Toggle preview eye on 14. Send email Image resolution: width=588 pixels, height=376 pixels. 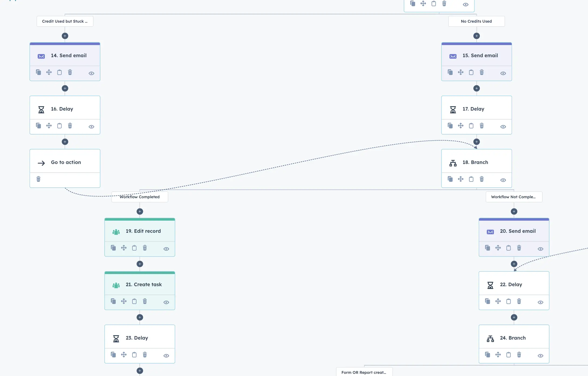pos(91,73)
